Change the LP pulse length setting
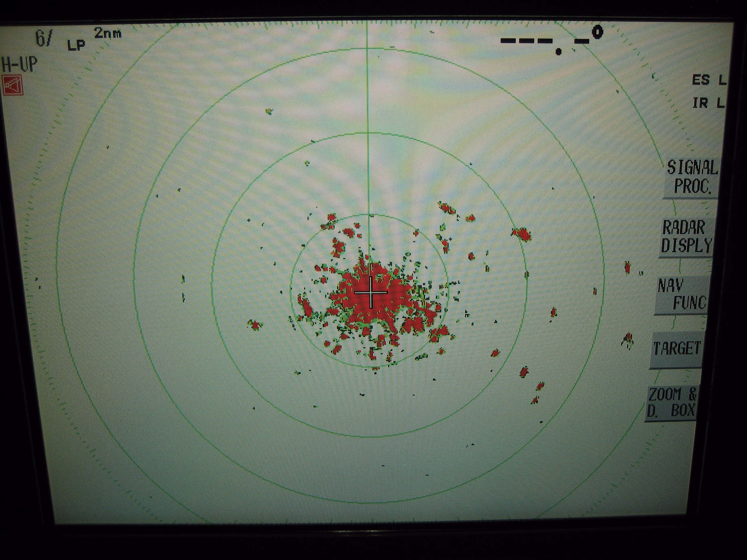 tap(76, 45)
